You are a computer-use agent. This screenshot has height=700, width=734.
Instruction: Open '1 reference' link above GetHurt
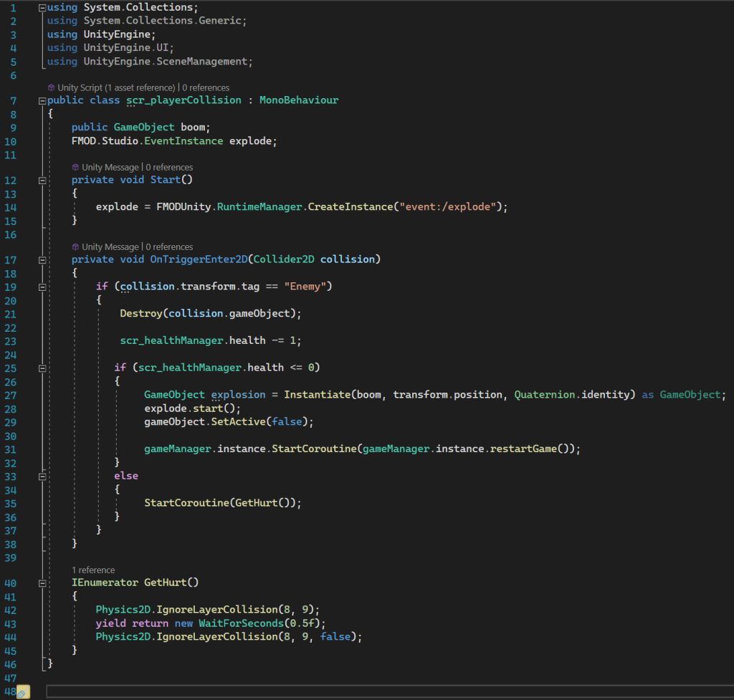pos(93,570)
